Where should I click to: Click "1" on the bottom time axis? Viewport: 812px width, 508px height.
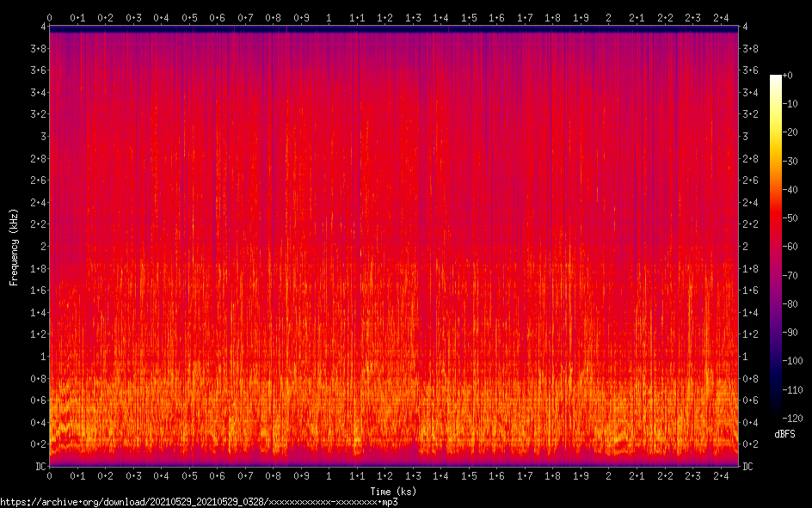click(329, 476)
